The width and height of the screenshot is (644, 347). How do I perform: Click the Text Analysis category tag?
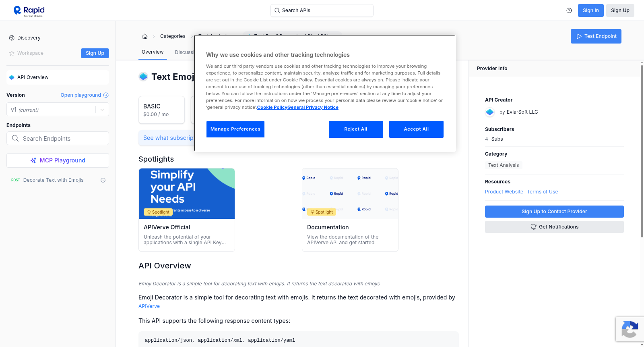click(504, 165)
